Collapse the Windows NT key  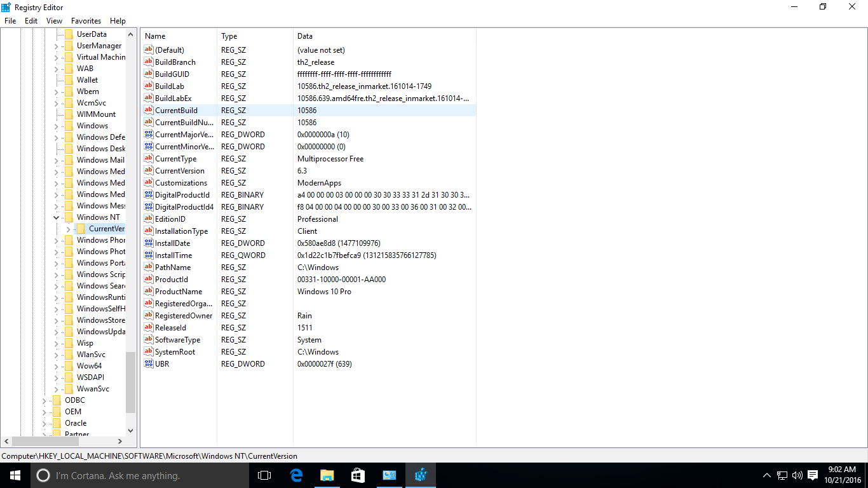[x=56, y=217]
